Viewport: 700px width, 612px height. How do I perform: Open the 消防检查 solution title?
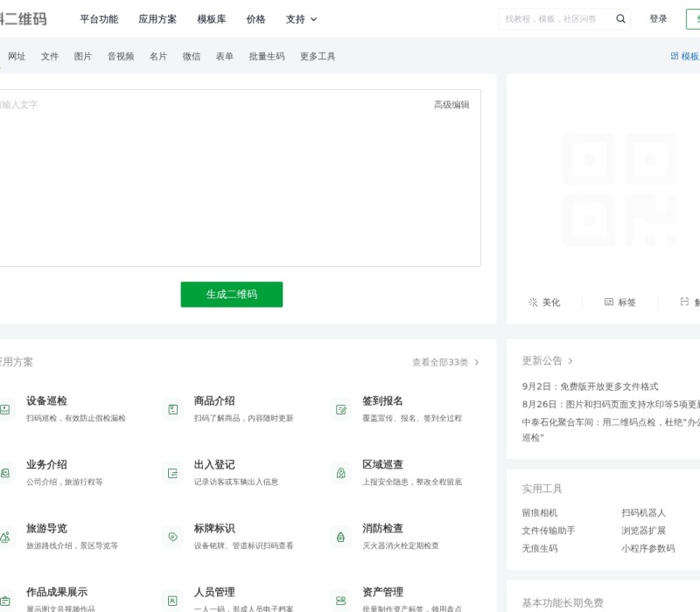(x=382, y=529)
